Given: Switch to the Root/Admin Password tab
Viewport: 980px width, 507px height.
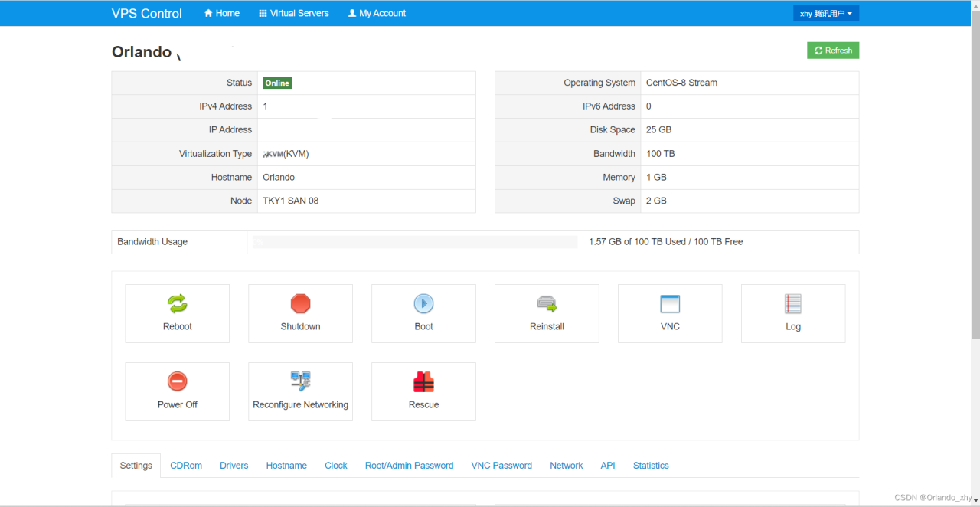Looking at the screenshot, I should [409, 466].
